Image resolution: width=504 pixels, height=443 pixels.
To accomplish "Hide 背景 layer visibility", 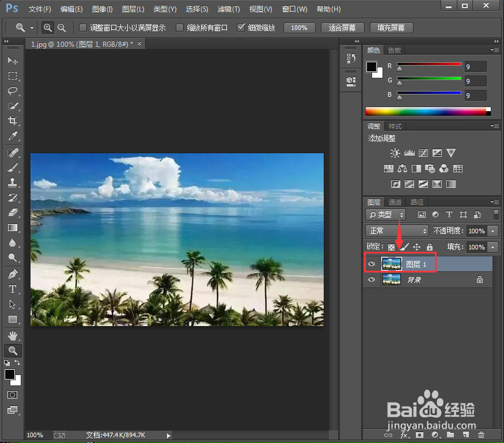I will pos(372,279).
